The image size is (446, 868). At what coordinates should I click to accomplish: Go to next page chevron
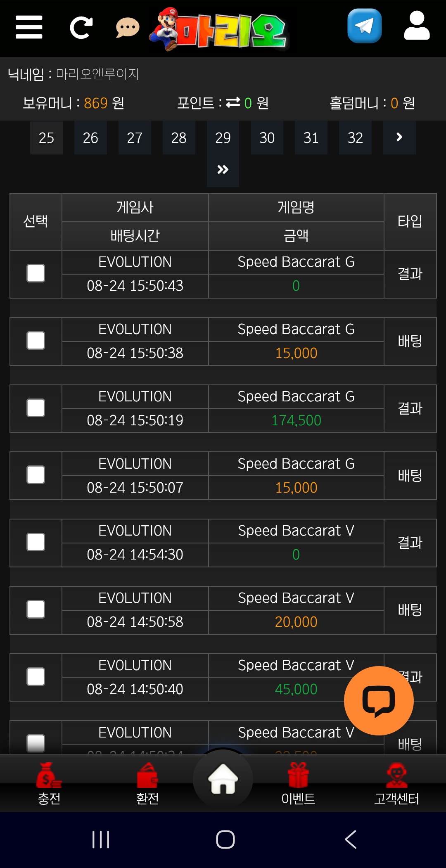coord(399,138)
